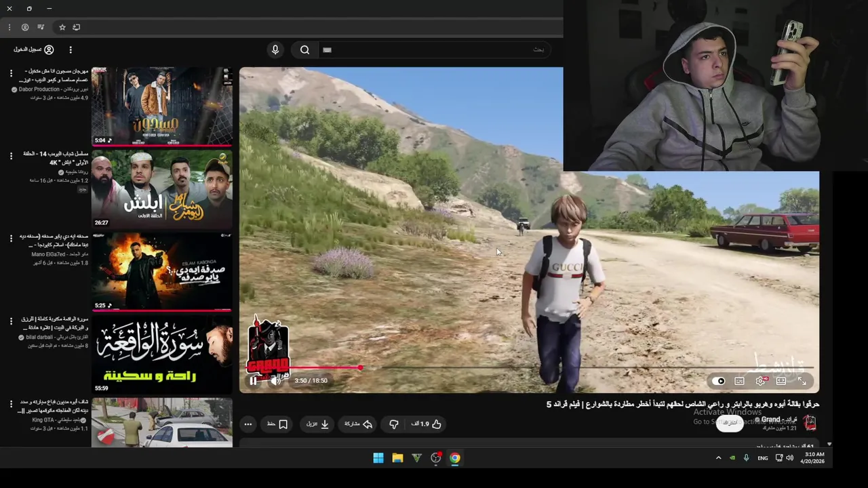Open options for the Mano ElGa7ed video
The image size is (868, 488).
tap(11, 238)
